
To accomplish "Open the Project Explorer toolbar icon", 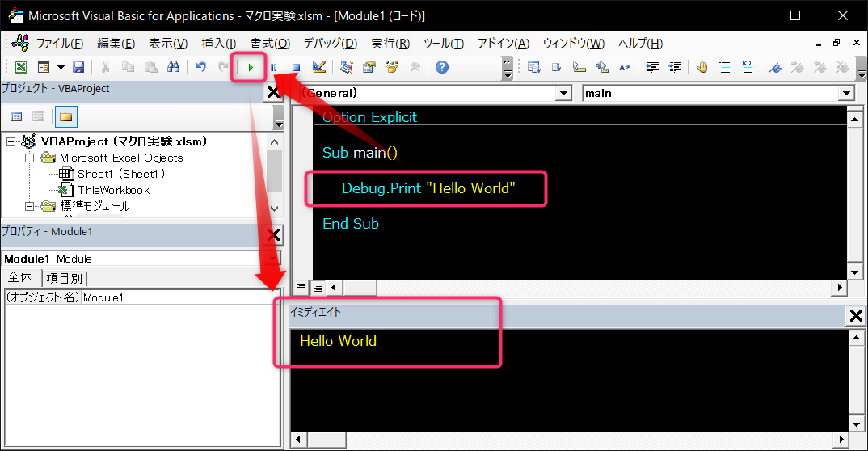I will coord(347,68).
